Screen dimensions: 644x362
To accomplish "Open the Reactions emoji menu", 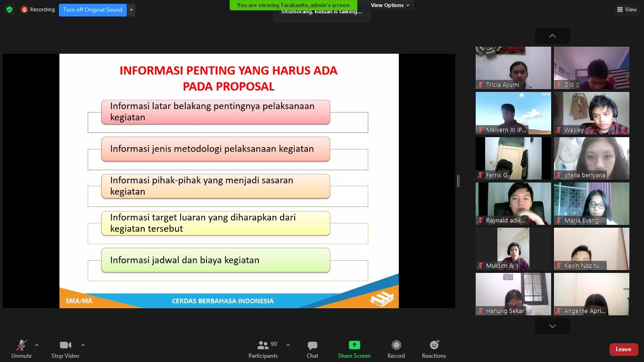I will tap(434, 349).
